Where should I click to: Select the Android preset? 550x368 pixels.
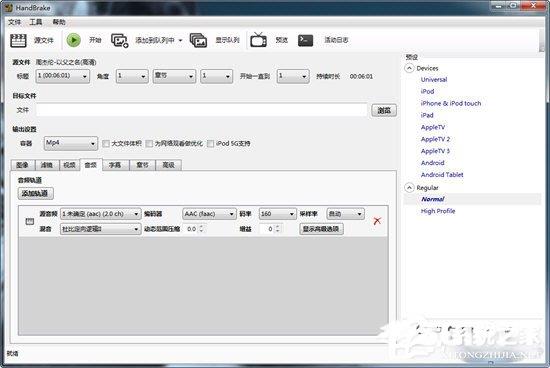tap(432, 163)
